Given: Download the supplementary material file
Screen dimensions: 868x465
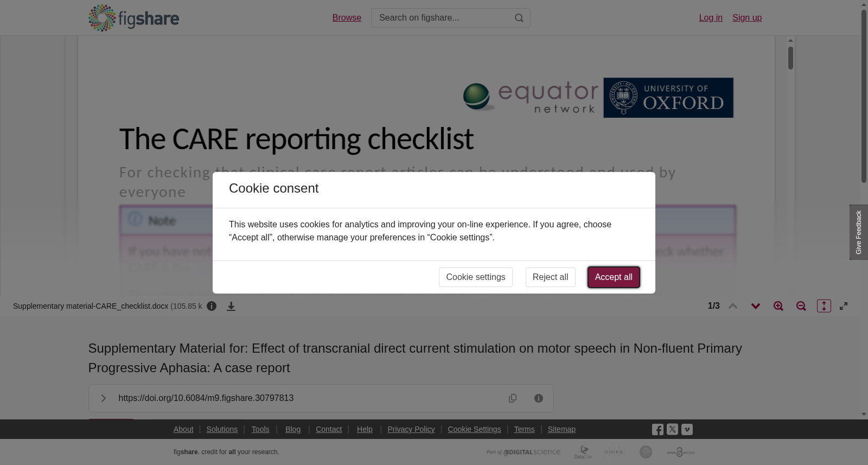Looking at the screenshot, I should pyautogui.click(x=231, y=306).
